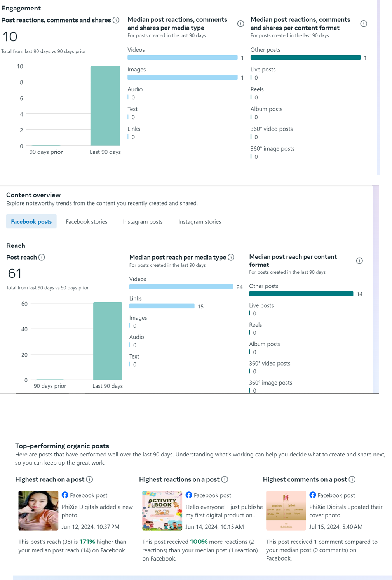This screenshot has height=580, width=392.
Task: Open info icon for Median post reach per content format
Action: click(359, 261)
